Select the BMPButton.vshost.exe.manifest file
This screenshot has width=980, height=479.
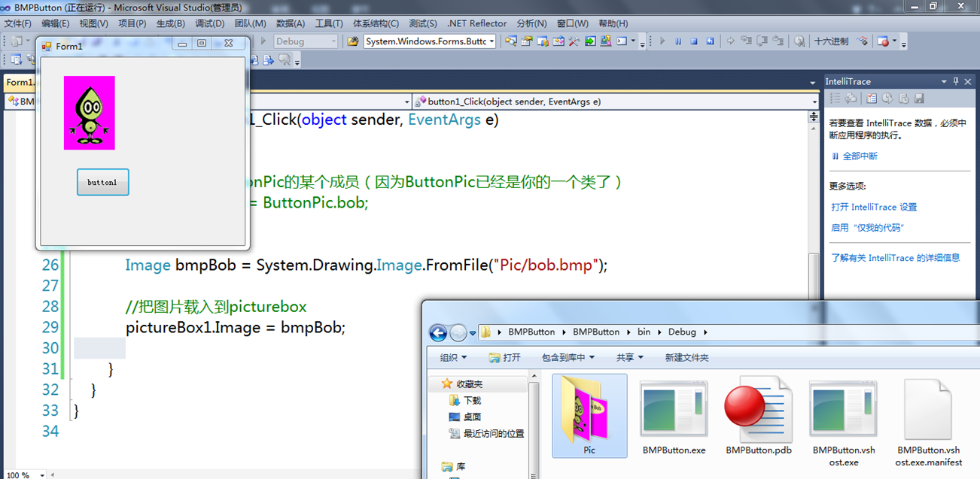929,422
